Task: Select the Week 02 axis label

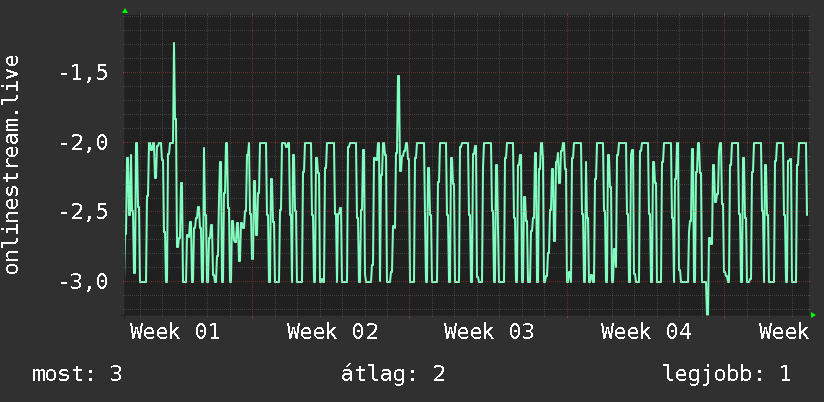Action: click(332, 332)
